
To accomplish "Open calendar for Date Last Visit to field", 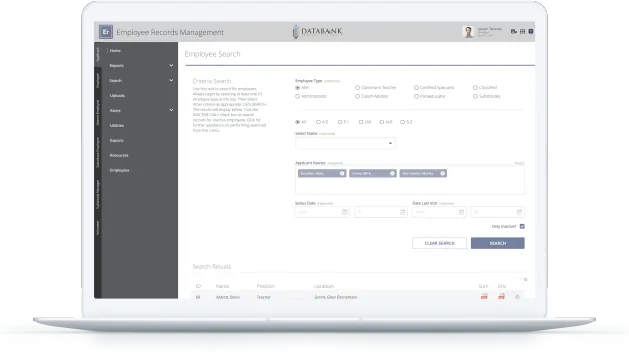I will point(519,212).
